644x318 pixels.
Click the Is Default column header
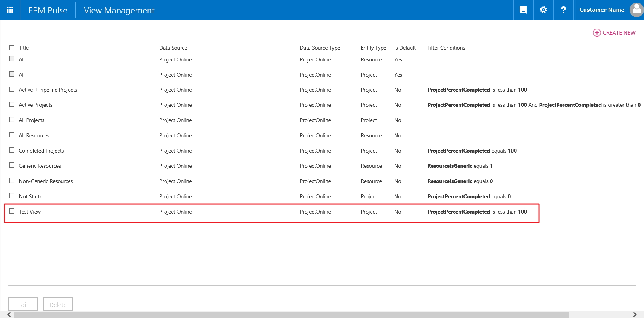coord(405,48)
